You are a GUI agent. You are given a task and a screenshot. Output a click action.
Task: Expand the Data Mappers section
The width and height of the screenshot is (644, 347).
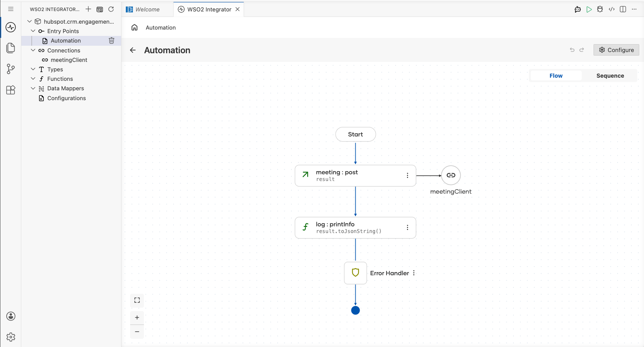[33, 88]
